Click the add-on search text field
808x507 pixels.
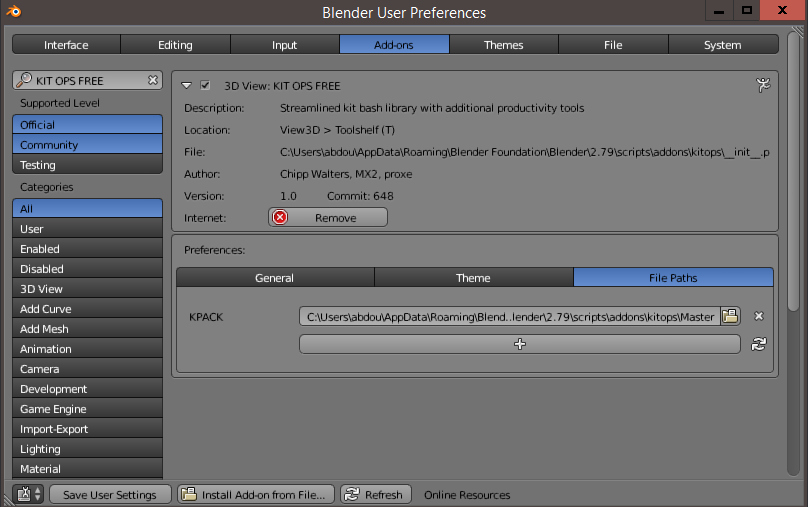pos(88,80)
